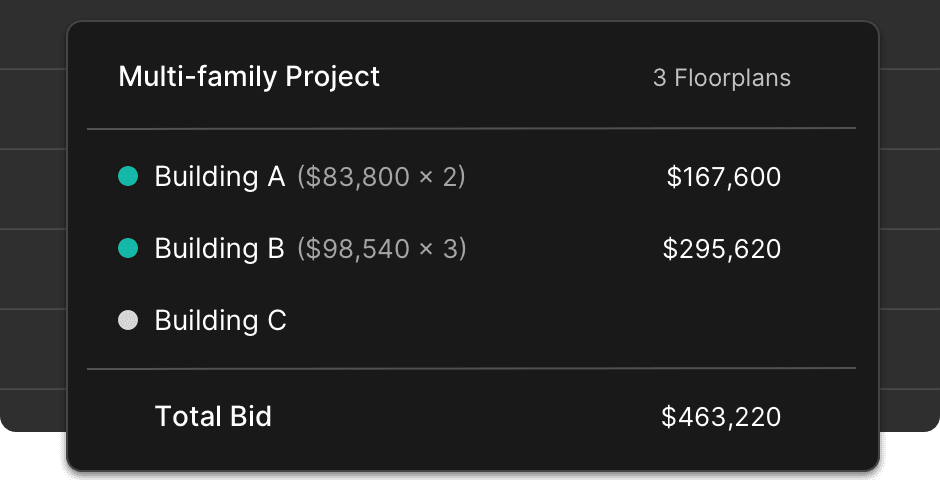This screenshot has width=940, height=480.
Task: Select the Building C row label
Action: pos(220,321)
